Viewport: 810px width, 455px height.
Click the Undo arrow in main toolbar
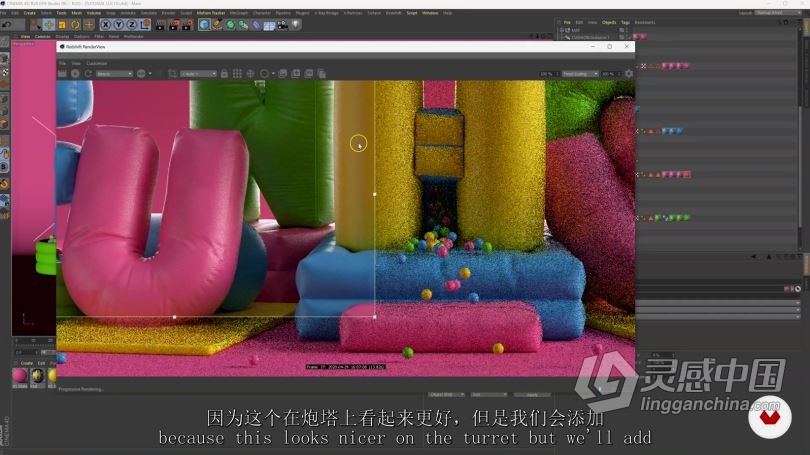tap(7, 24)
